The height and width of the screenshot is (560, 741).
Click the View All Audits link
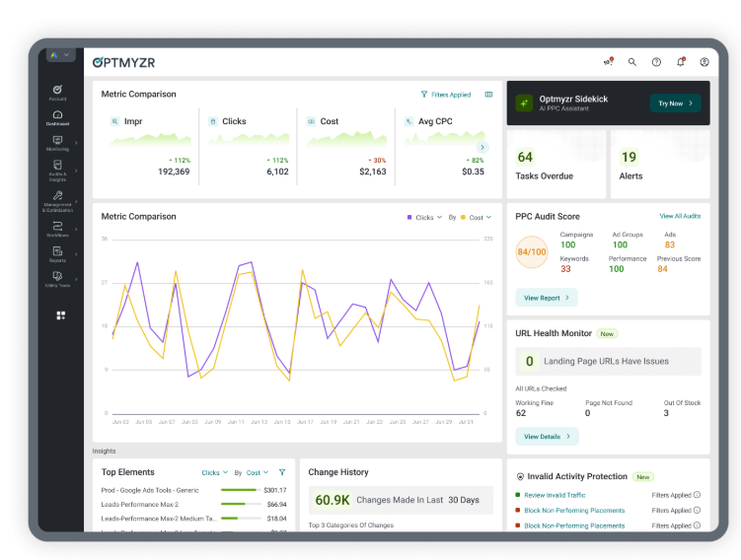click(x=680, y=216)
